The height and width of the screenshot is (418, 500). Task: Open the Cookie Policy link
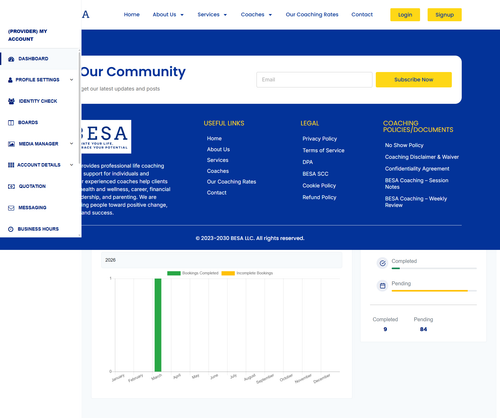[319, 186]
